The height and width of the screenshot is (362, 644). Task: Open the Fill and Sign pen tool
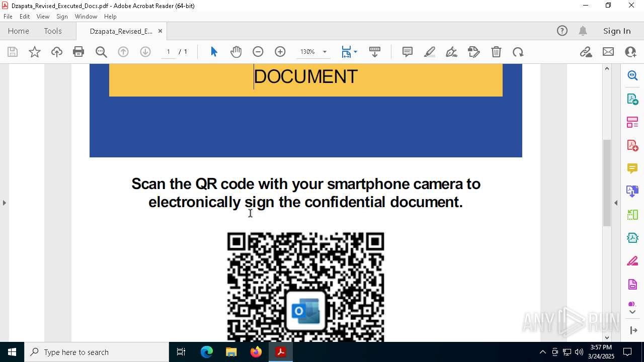pos(452,52)
